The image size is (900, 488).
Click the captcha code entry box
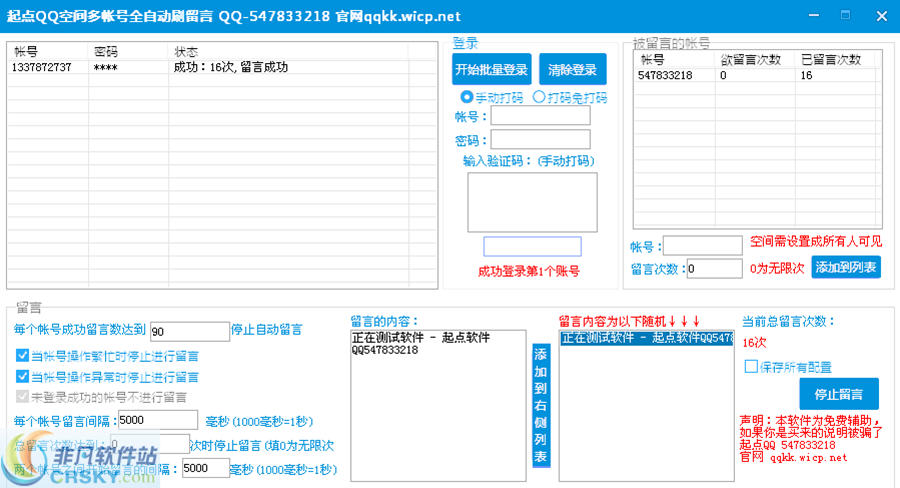click(532, 246)
